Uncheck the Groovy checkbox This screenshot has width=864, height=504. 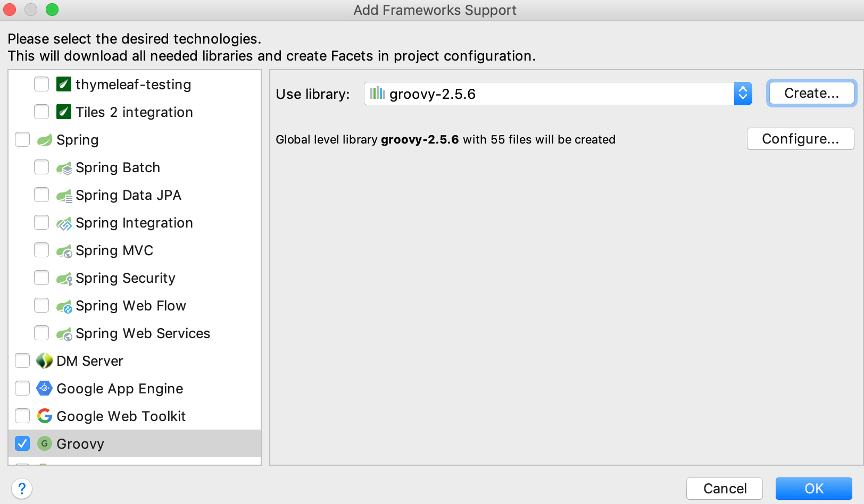point(22,443)
